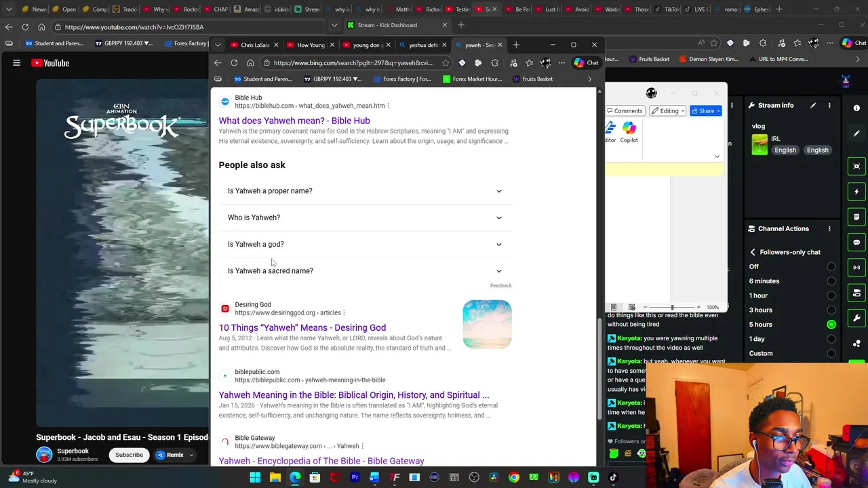Open tab search chevron in Edge window
Viewport: 868px width, 488px height.
(x=218, y=45)
